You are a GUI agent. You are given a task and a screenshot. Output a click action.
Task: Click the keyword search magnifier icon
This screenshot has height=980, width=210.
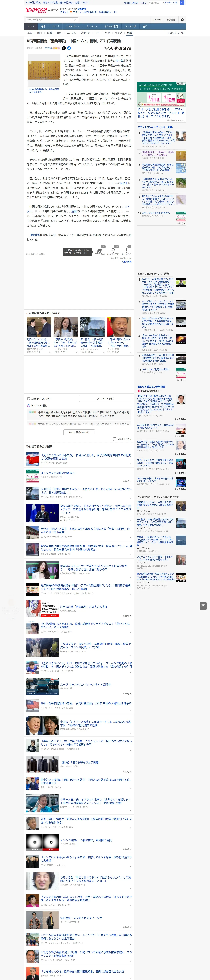click(x=75, y=20)
